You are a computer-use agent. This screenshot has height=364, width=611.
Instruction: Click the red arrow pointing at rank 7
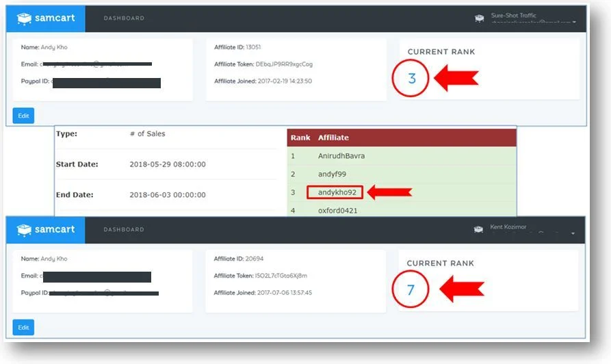tap(461, 289)
